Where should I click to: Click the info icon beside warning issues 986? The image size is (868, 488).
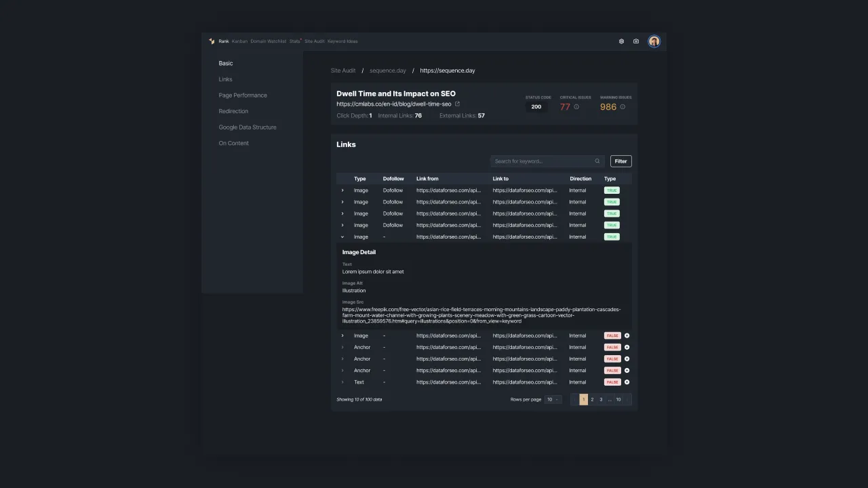(623, 107)
